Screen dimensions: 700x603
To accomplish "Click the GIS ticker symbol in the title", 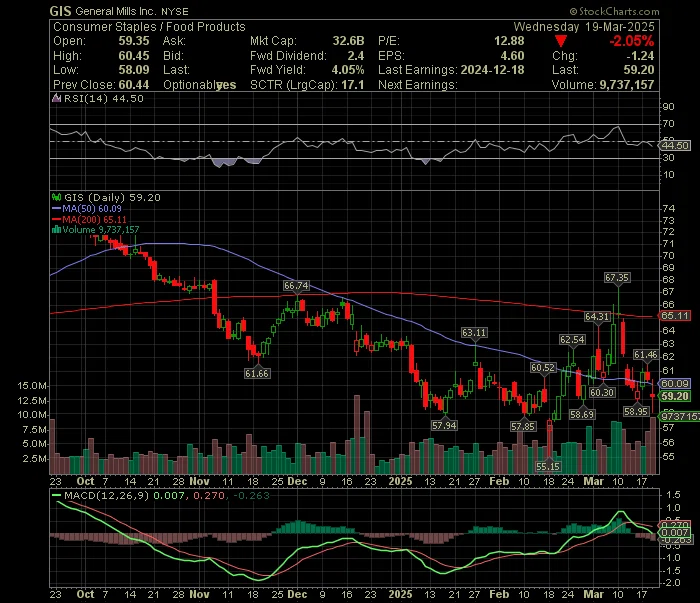I will point(60,11).
